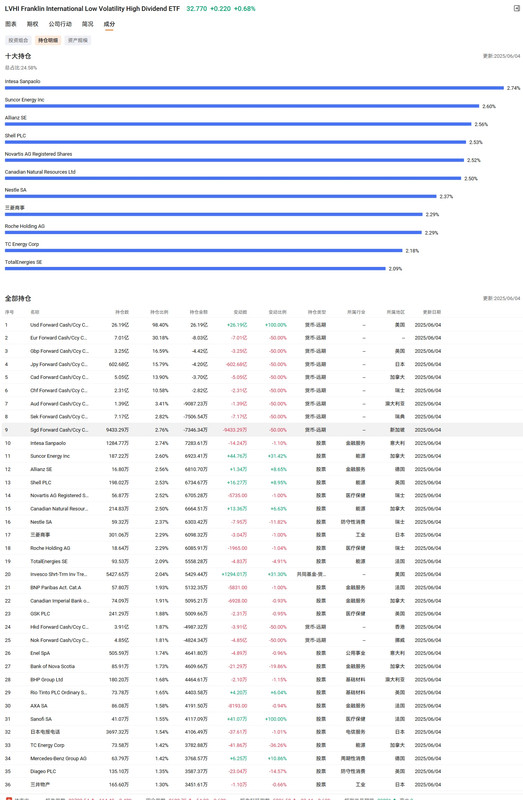Select row 6 Chf Forward Cash/Ccy
This screenshot has width=523, height=800.
[261, 390]
